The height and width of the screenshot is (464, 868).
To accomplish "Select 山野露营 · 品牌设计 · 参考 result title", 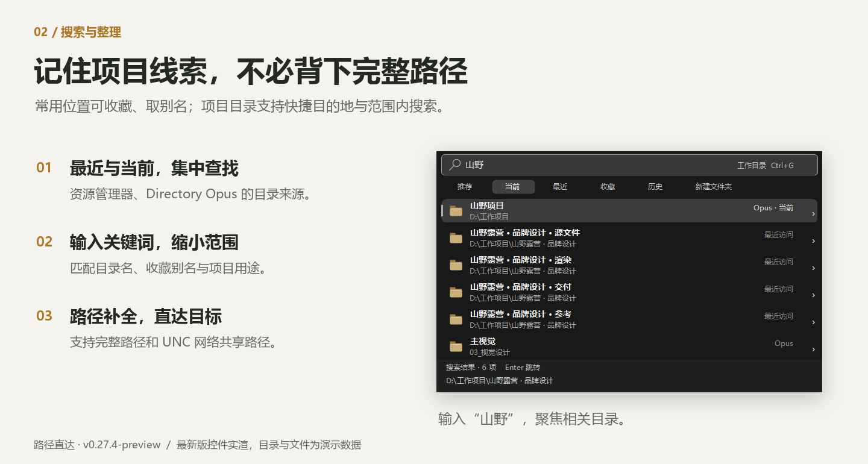I will click(521, 315).
